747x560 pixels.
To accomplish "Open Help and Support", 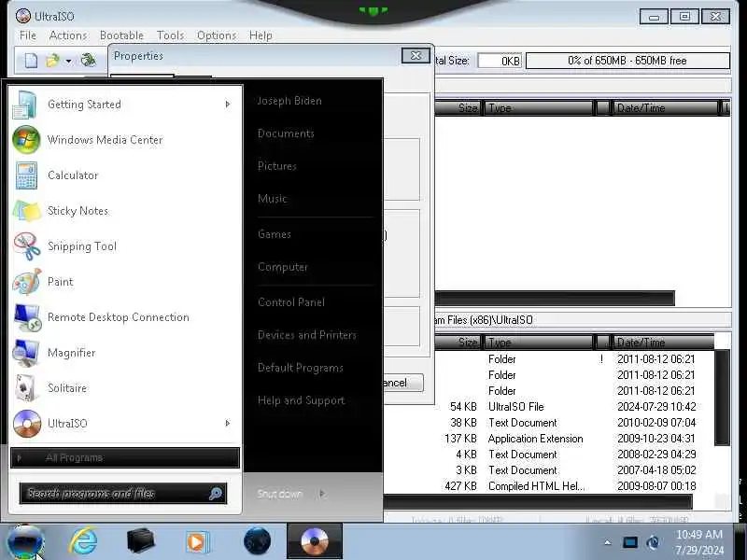I will [x=301, y=400].
